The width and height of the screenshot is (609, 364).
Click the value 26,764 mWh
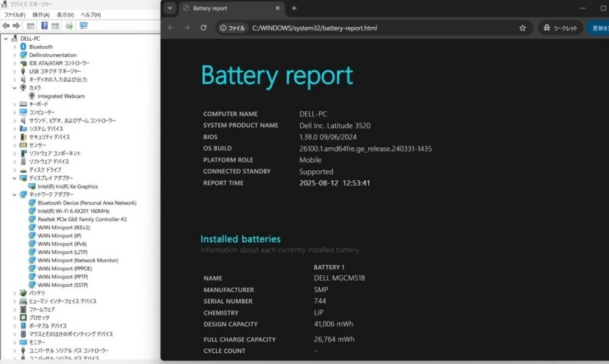(x=334, y=339)
